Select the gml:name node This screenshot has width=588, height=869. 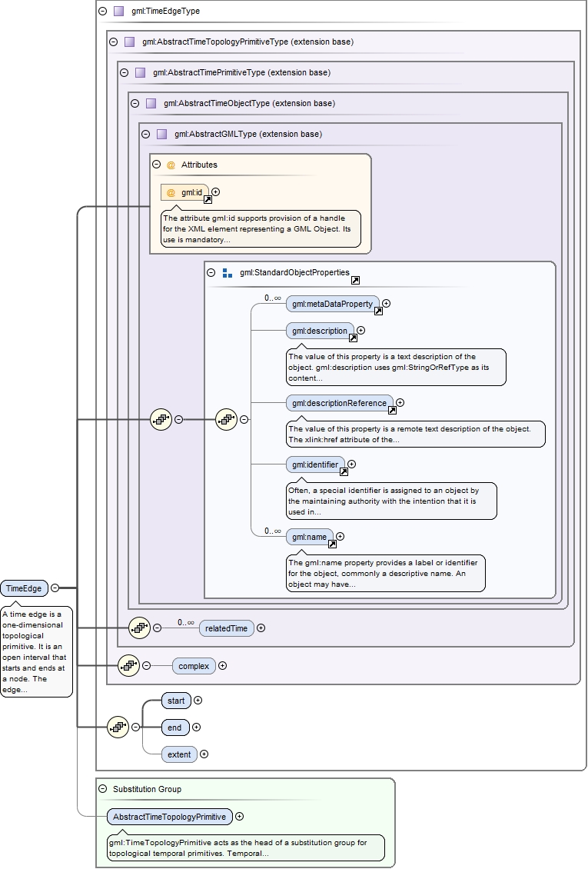click(x=310, y=537)
